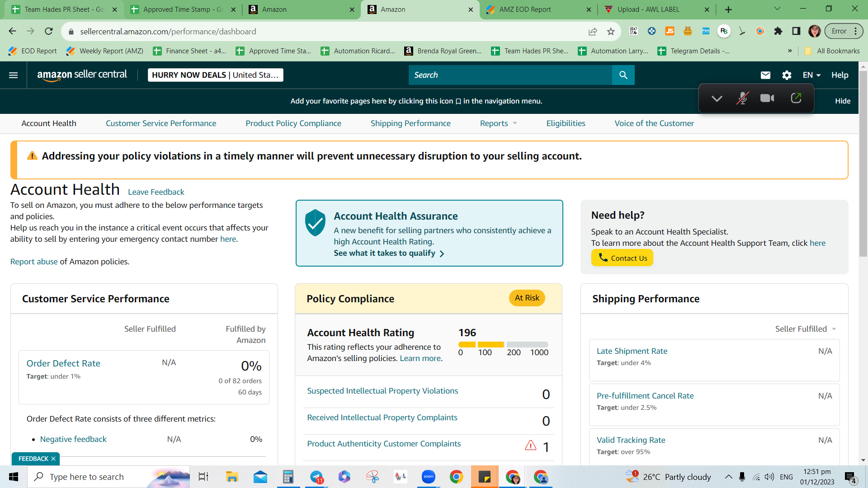This screenshot has height=488, width=868.
Task: Switch to the Upload - AWL LABEL tab
Action: (x=657, y=9)
